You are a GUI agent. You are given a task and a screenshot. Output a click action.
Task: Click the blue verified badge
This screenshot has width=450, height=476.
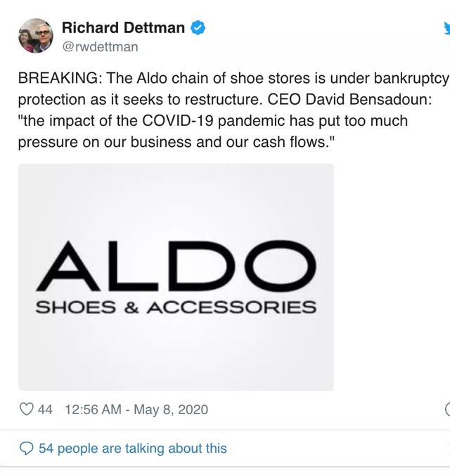[x=199, y=28]
